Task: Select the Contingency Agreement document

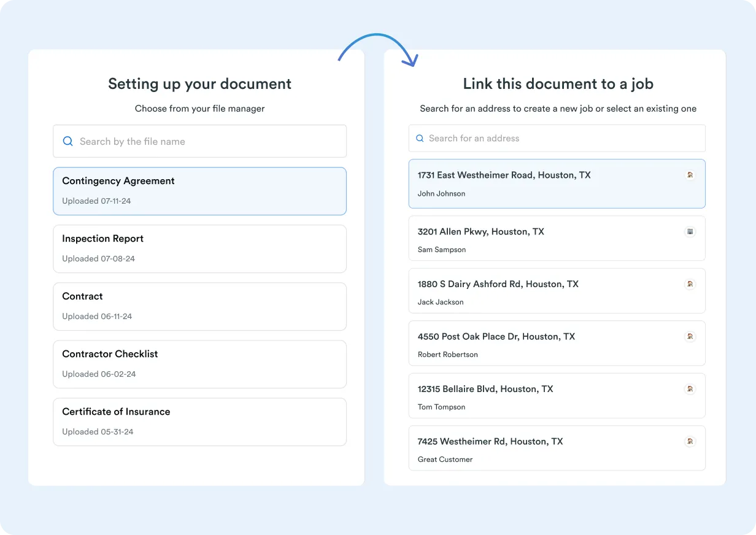Action: click(199, 191)
